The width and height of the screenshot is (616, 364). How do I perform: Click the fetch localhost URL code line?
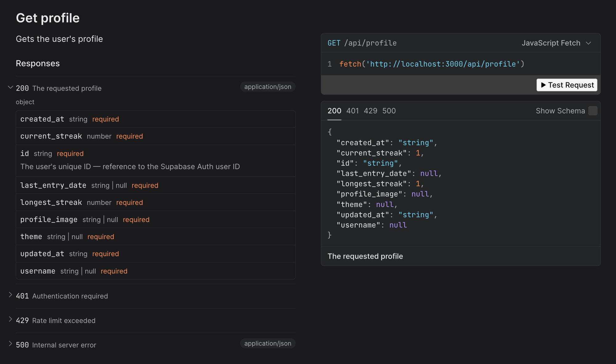pyautogui.click(x=432, y=64)
